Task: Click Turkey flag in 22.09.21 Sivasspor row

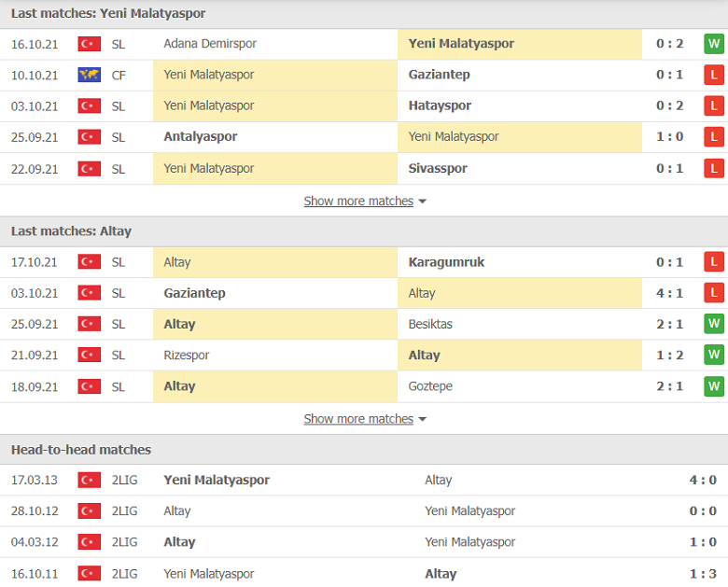Action: click(x=90, y=169)
